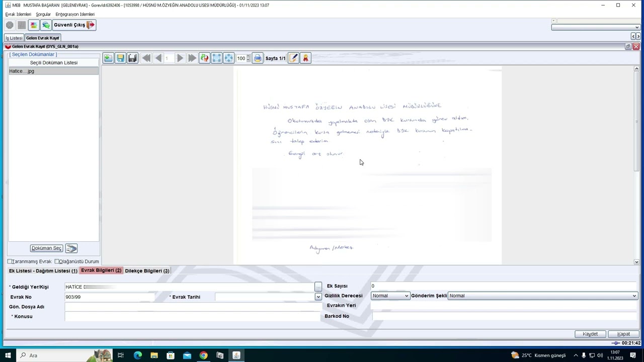
Task: Open Sorgular menu
Action: click(43, 14)
